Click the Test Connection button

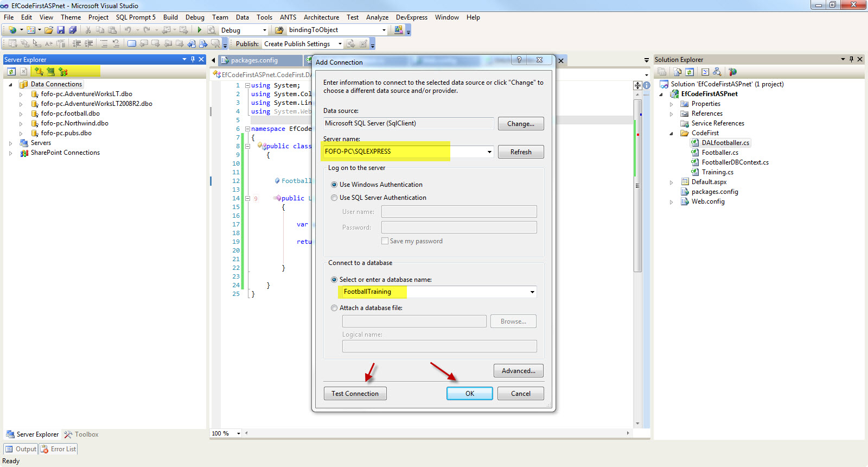click(355, 394)
